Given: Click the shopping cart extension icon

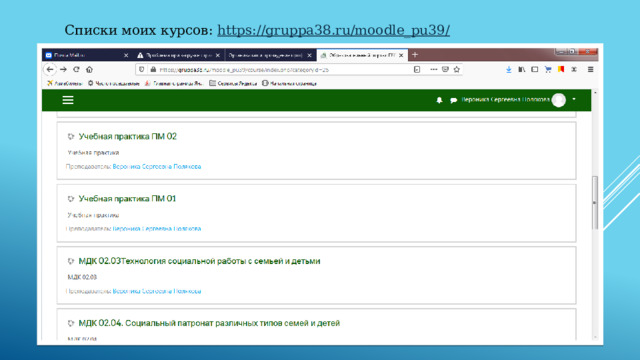Looking at the screenshot, I should [x=548, y=70].
